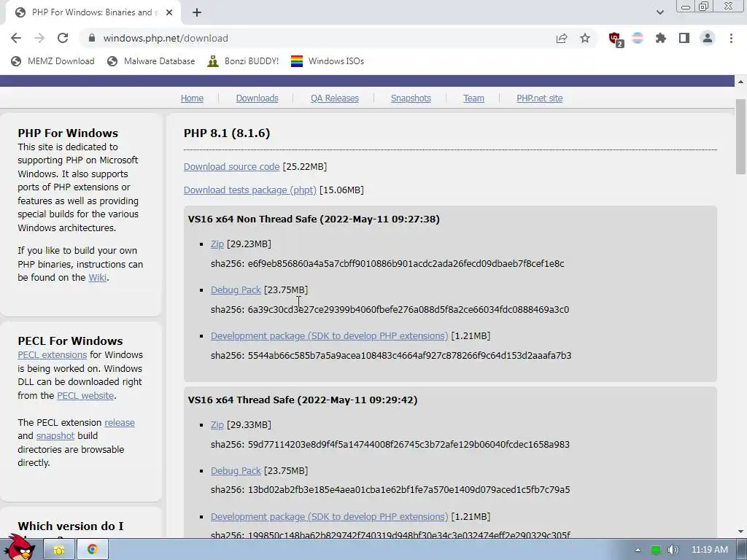Open the Chrome profile avatar

tap(708, 38)
